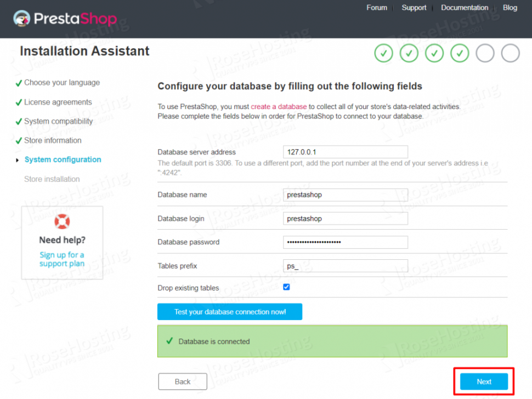Open the Blog link
The image size is (532, 399).
pos(510,8)
